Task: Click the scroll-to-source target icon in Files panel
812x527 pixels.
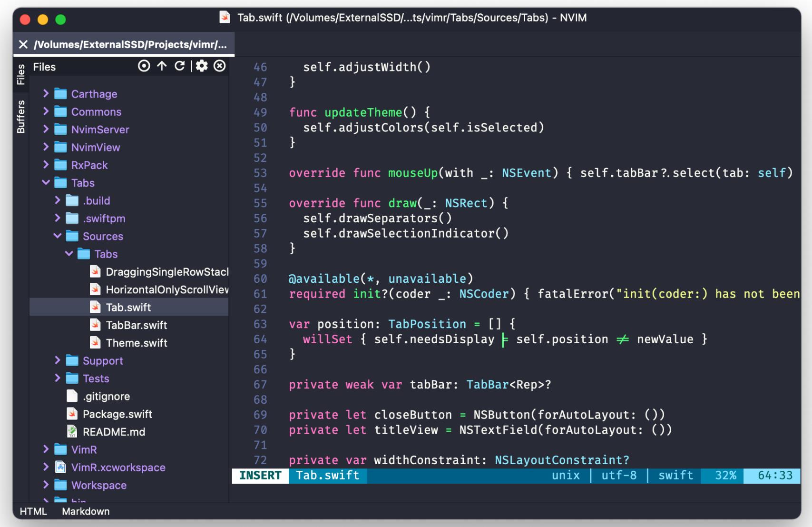Action: tap(144, 66)
